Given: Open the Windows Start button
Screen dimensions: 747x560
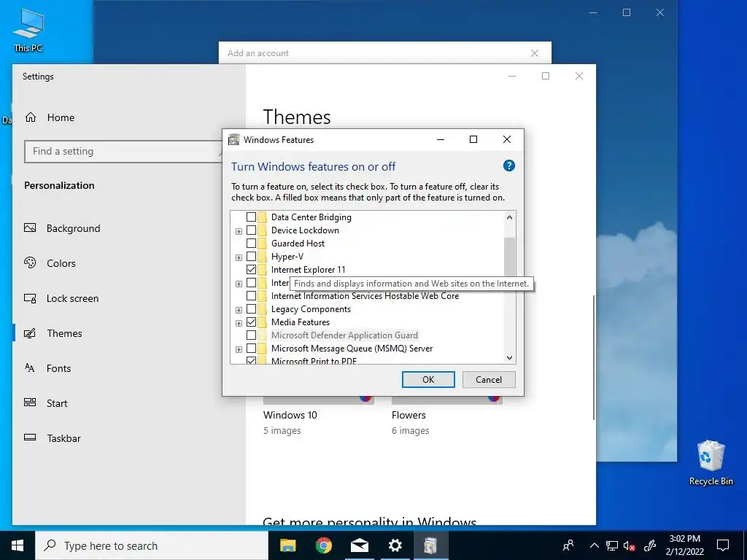Looking at the screenshot, I should tap(18, 545).
